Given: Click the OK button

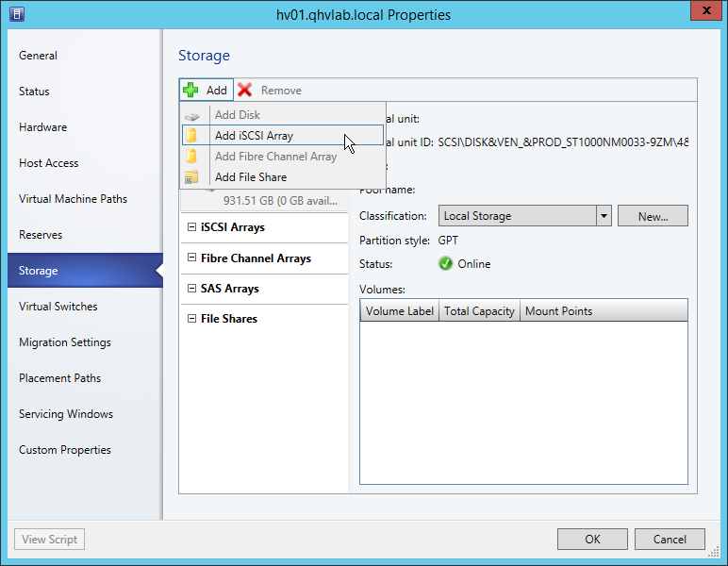Looking at the screenshot, I should click(592, 540).
